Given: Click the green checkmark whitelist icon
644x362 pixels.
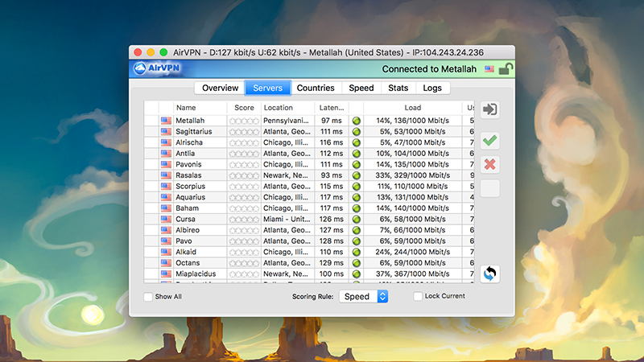Looking at the screenshot, I should [x=490, y=141].
